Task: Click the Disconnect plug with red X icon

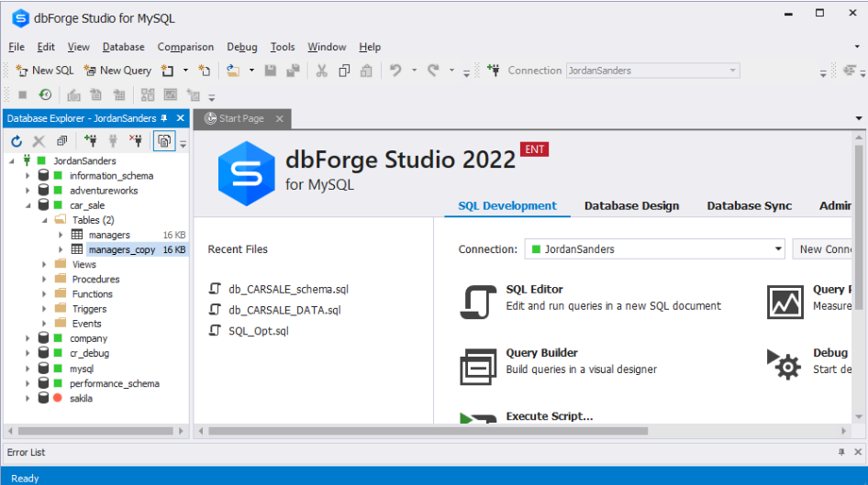Action: (136, 141)
